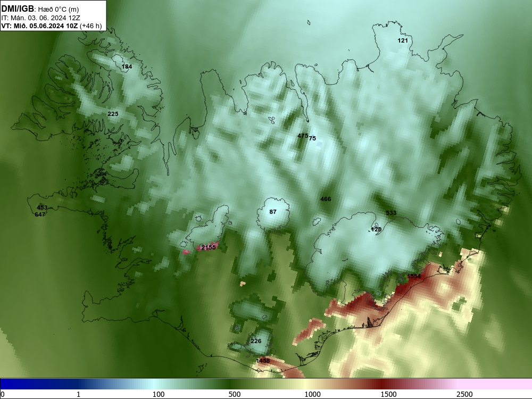The width and height of the screenshot is (532, 399).
Task: Click the '466' value label on the map
Action: tap(326, 199)
